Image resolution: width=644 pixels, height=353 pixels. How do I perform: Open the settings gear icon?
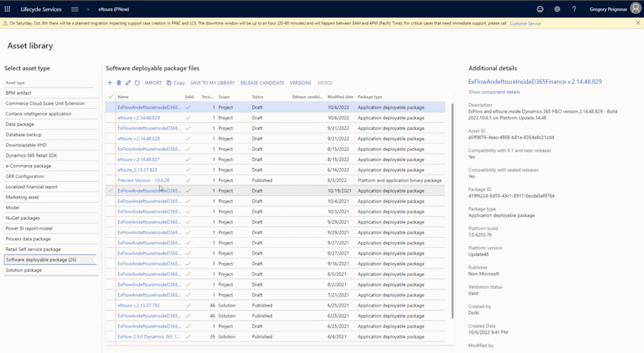point(557,9)
